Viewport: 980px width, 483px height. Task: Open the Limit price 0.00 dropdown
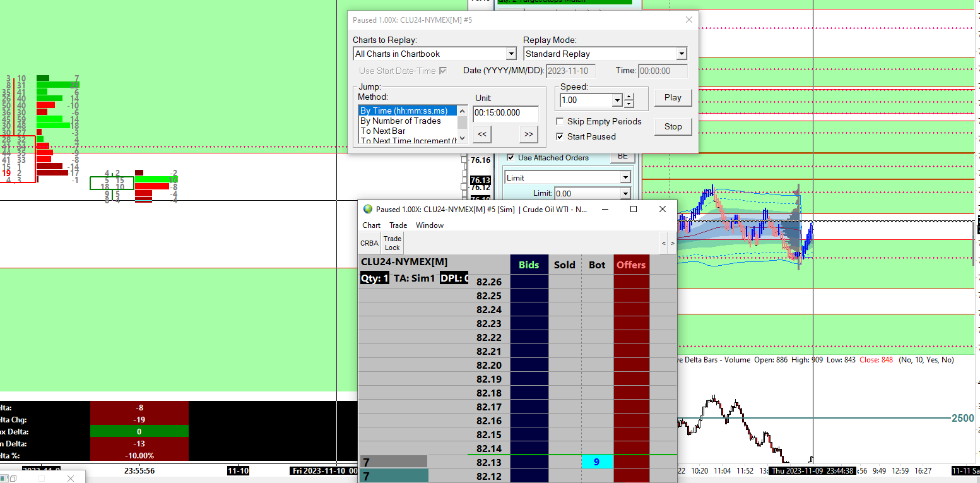[625, 194]
